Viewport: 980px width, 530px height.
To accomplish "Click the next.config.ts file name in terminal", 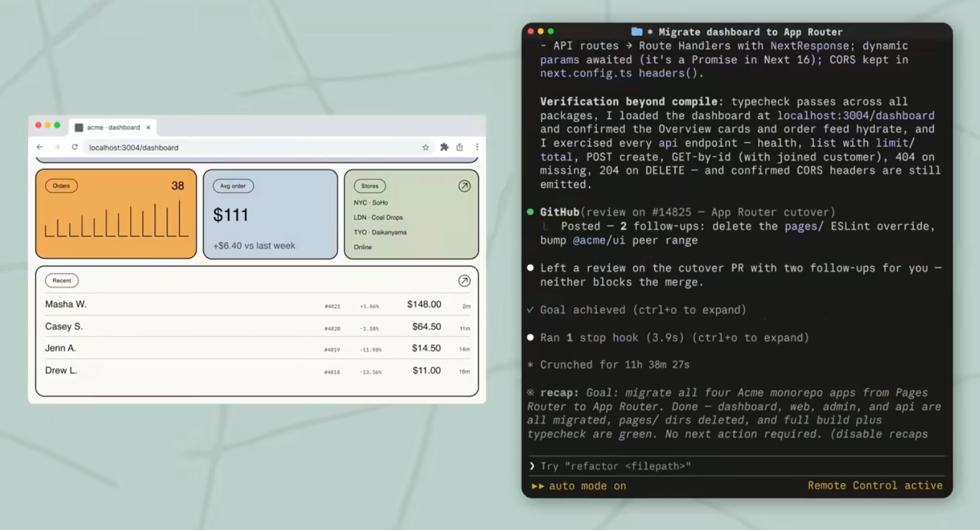I will (x=586, y=74).
